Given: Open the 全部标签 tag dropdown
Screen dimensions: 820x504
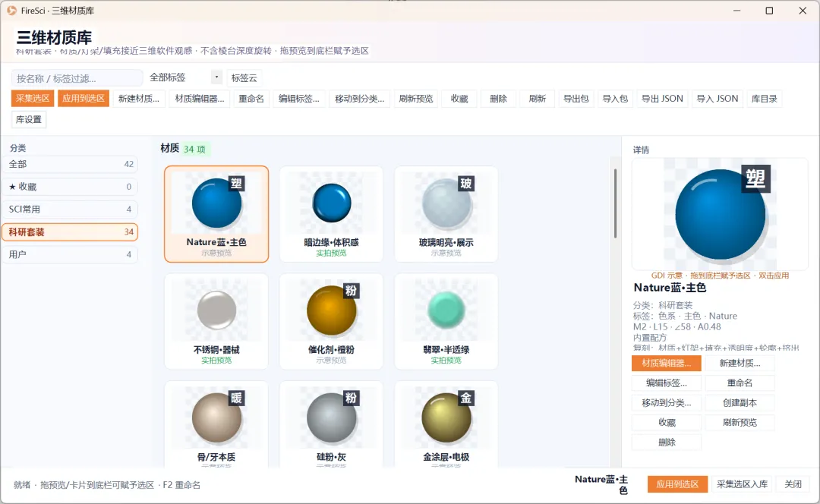Looking at the screenshot, I should pyautogui.click(x=184, y=77).
